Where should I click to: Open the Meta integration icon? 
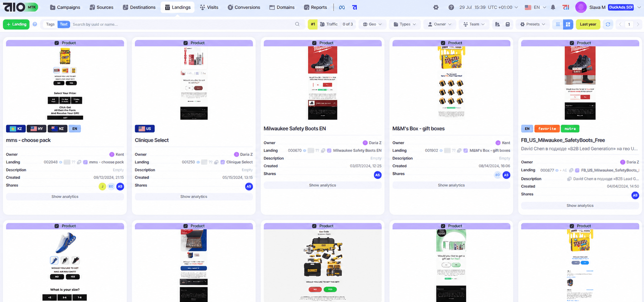342,7
